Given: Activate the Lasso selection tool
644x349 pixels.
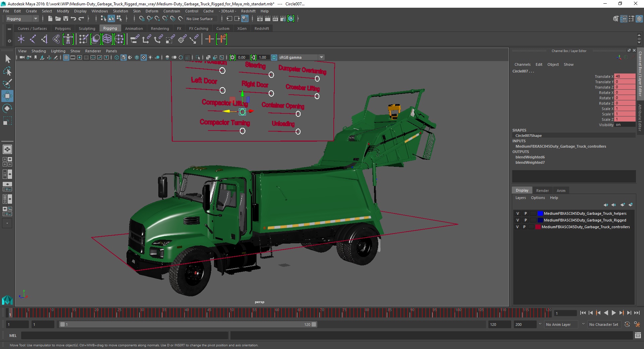Looking at the screenshot, I should 7,71.
